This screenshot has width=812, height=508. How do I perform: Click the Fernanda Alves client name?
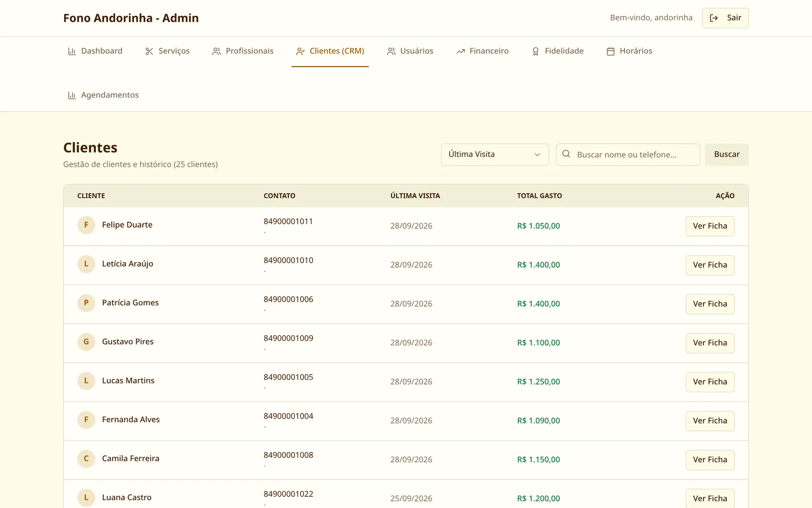(x=131, y=420)
